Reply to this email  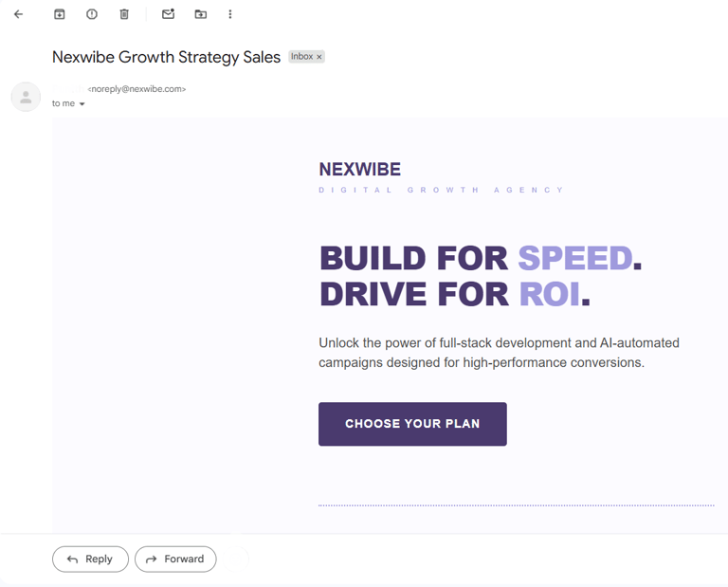(90, 559)
